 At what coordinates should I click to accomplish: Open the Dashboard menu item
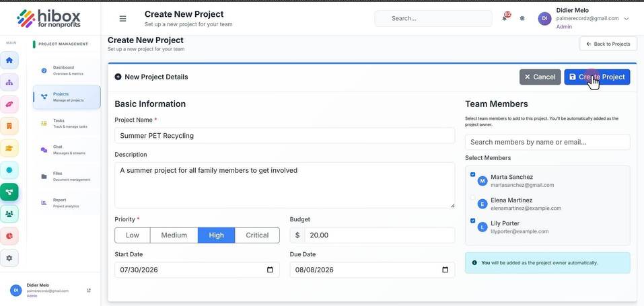[x=67, y=71]
